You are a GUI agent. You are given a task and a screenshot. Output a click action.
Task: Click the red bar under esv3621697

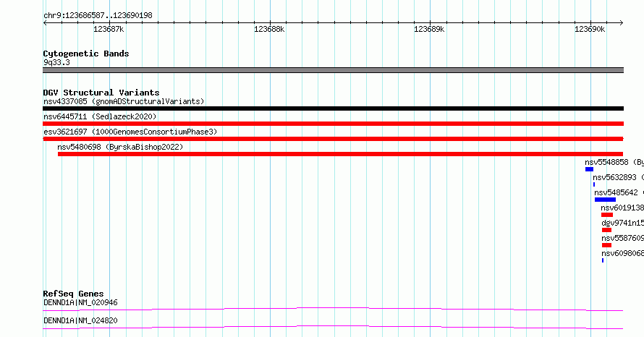click(x=333, y=139)
